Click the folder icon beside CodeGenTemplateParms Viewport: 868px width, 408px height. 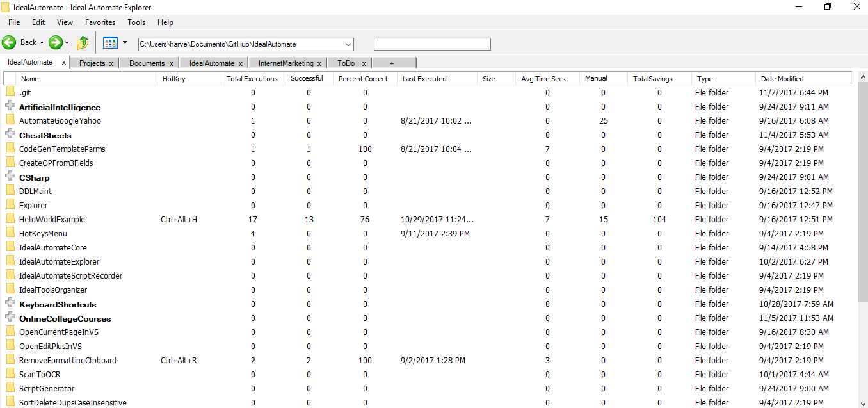(x=10, y=149)
